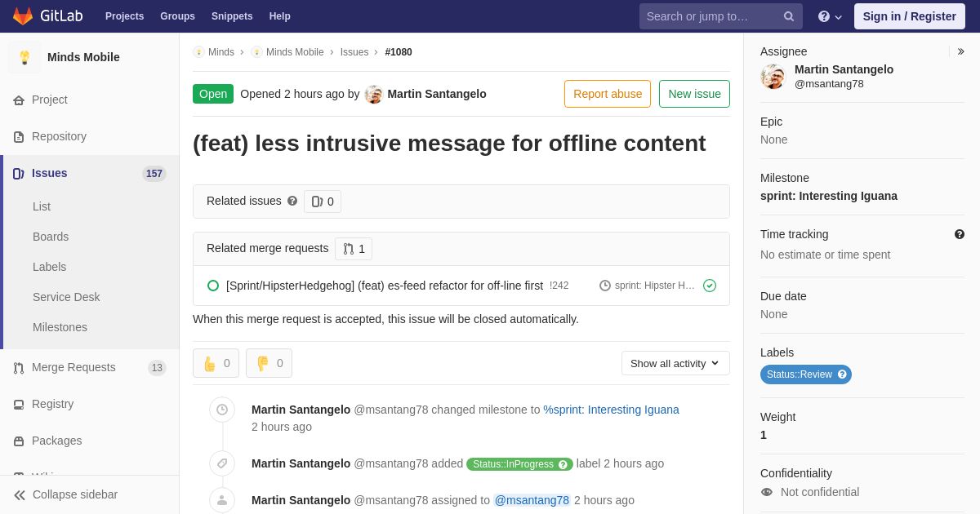Click the sprint: Interesting Iguana milestone in sidebar
The image size is (980, 514).
(x=829, y=196)
